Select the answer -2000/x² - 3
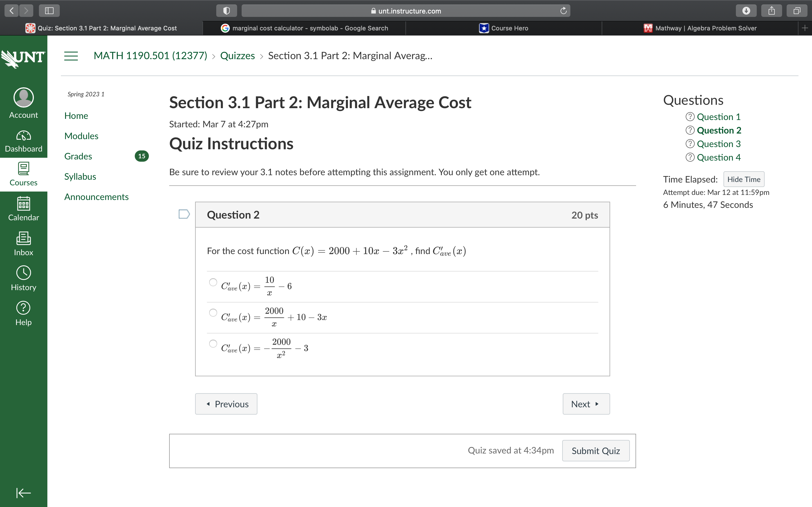The image size is (812, 507). 213,343
